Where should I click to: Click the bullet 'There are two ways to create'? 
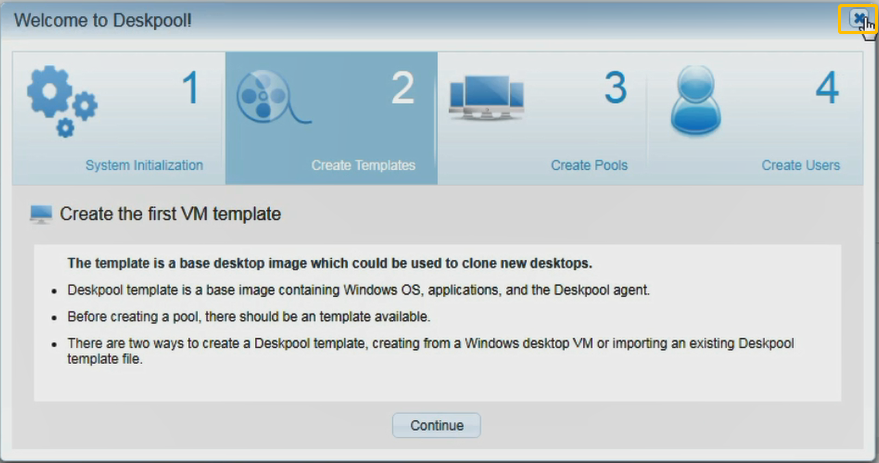(431, 351)
